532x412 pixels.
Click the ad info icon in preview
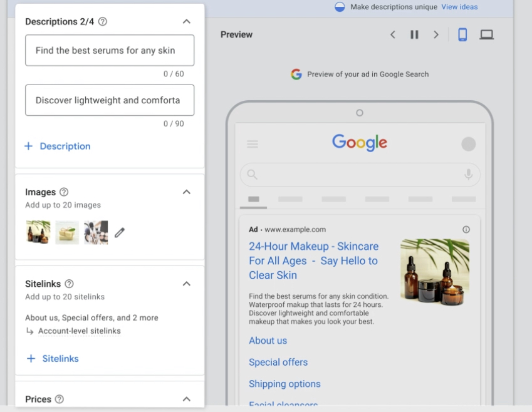click(466, 230)
